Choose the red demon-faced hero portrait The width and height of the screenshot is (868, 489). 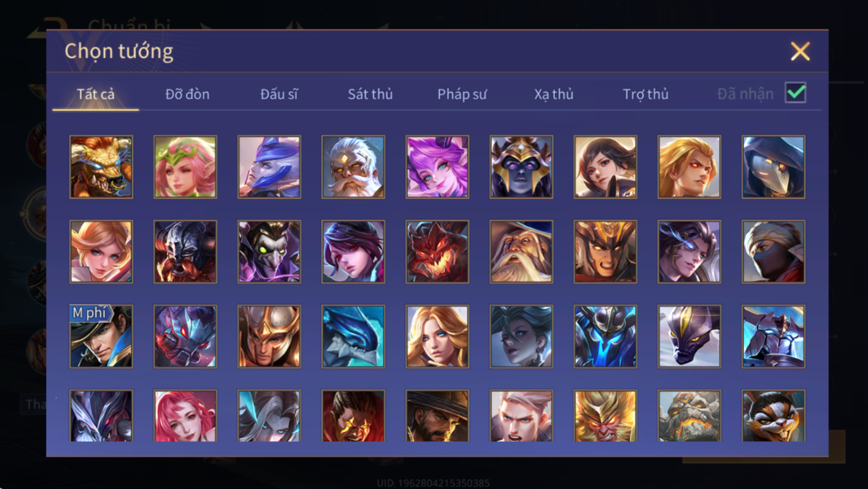point(437,252)
